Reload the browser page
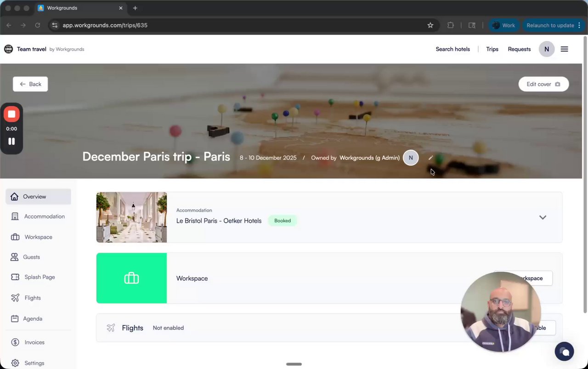Image resolution: width=588 pixels, height=369 pixels. pyautogui.click(x=38, y=25)
